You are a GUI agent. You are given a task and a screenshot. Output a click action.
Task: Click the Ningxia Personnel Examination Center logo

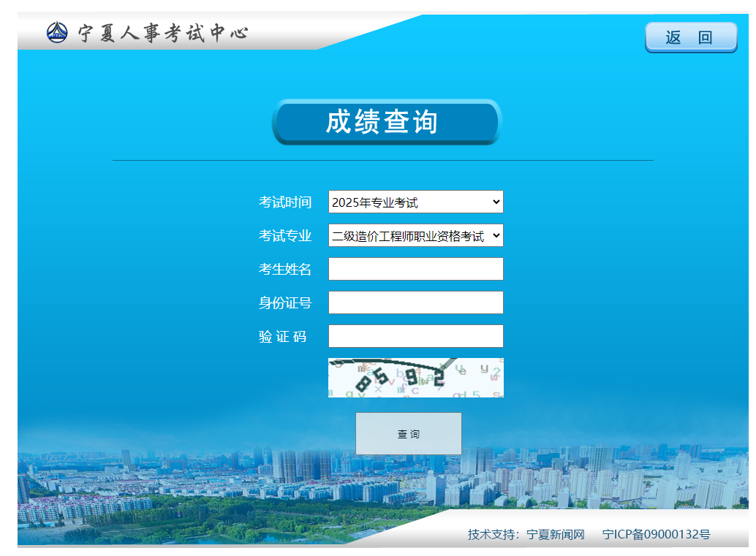pos(58,32)
